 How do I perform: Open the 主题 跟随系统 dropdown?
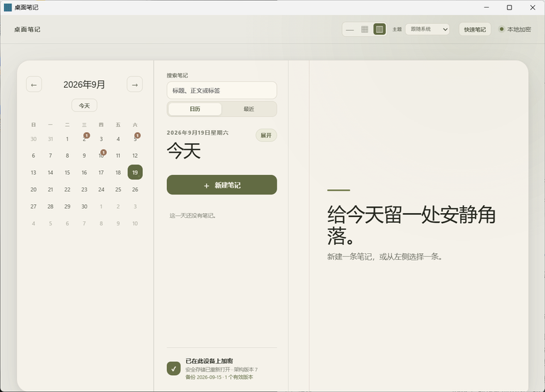pyautogui.click(x=427, y=29)
